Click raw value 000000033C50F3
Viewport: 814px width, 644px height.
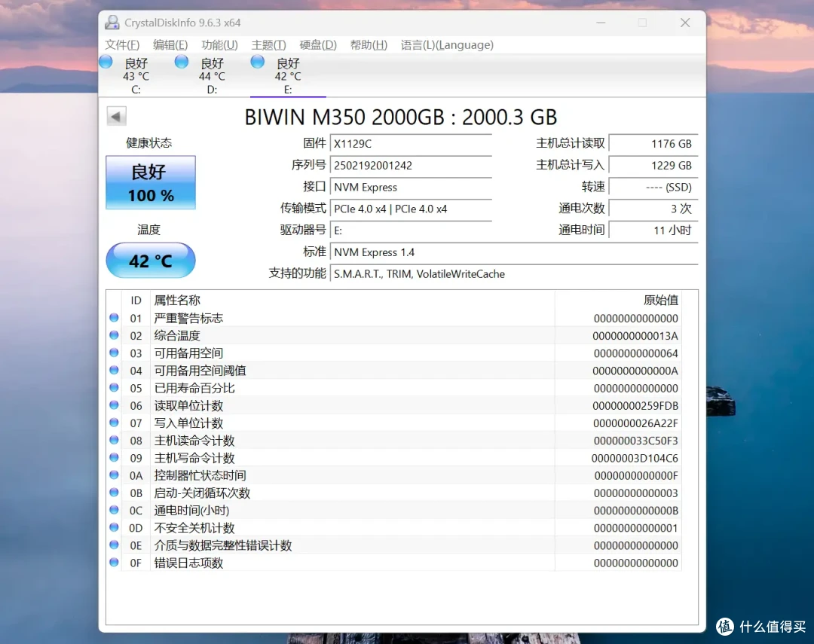(636, 441)
